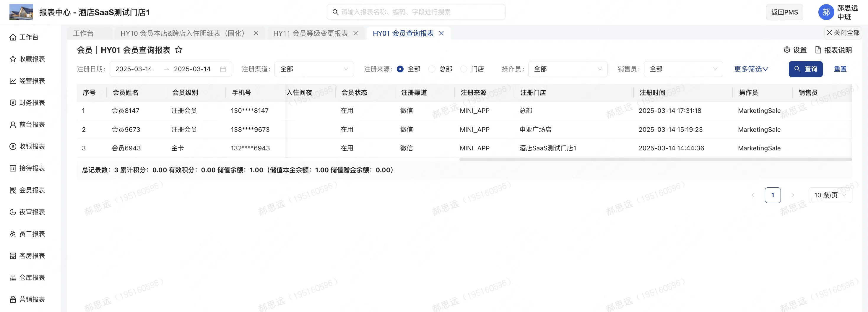
Task: Click 申亚广场店 store cell
Action: (535, 129)
